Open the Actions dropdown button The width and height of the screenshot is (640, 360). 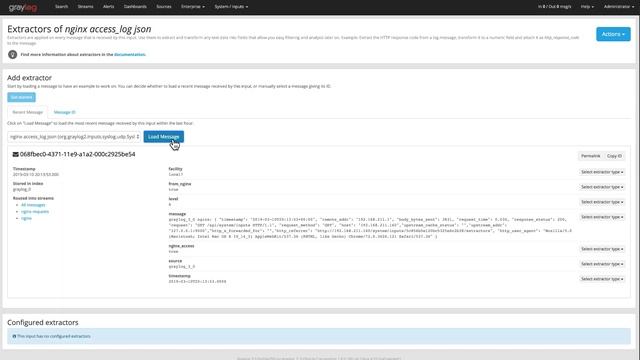tap(613, 34)
